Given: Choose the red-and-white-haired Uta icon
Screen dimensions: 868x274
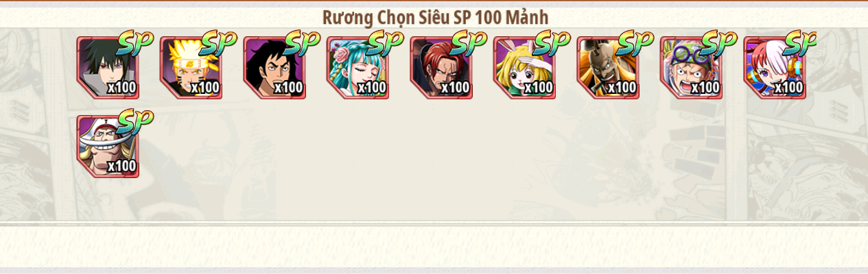Looking at the screenshot, I should pos(775,68).
